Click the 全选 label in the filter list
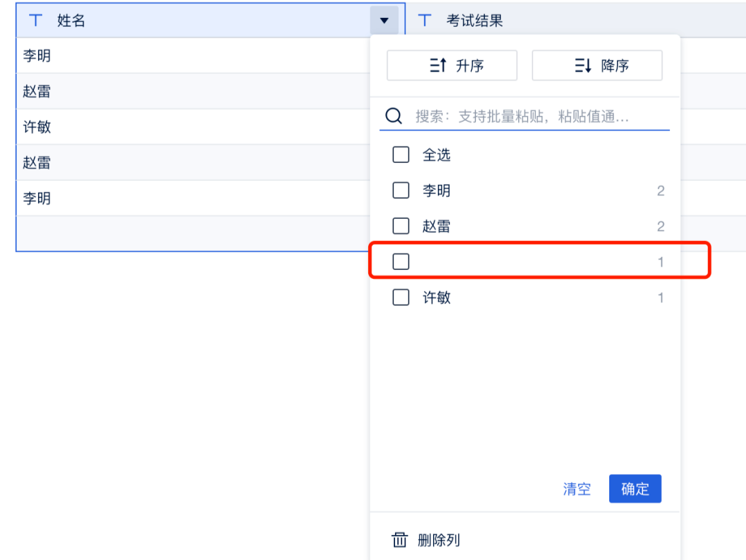The image size is (746, 560). point(437,155)
